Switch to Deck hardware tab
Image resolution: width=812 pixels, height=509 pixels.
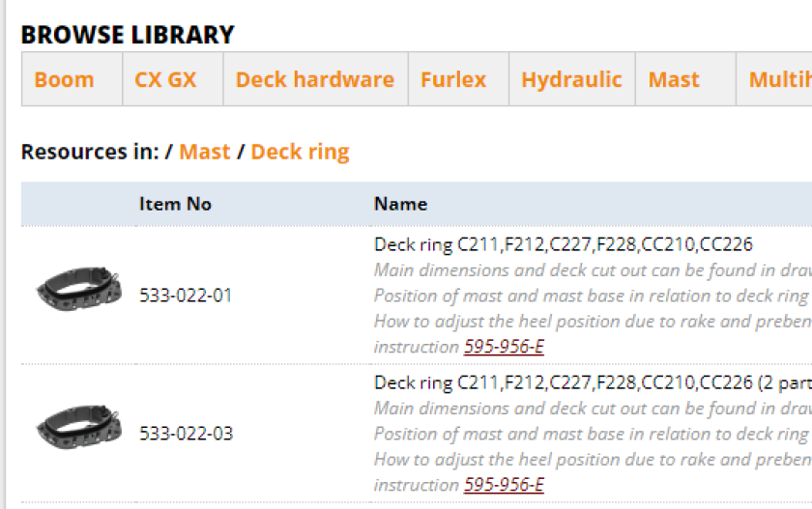click(x=315, y=79)
